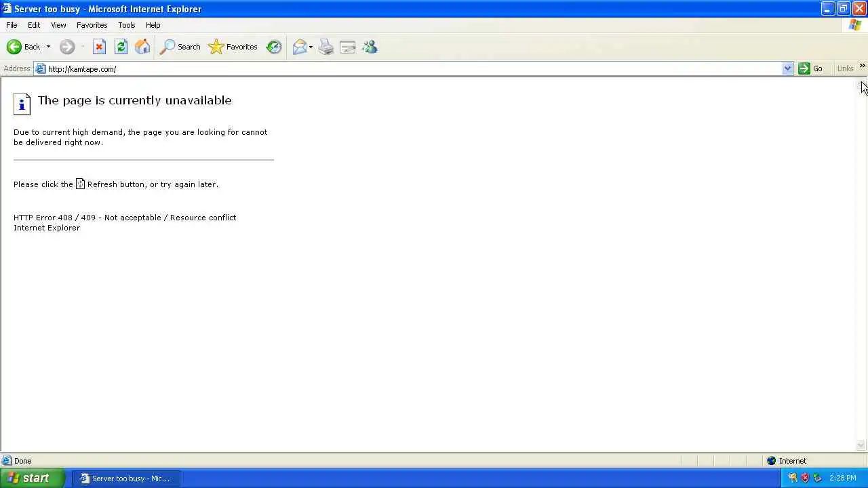The image size is (868, 488).
Task: Click the first system tray icon
Action: coord(792,478)
